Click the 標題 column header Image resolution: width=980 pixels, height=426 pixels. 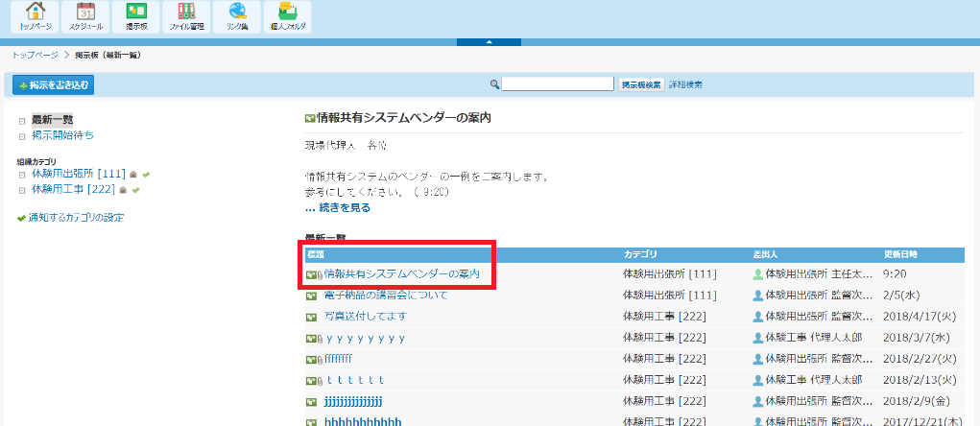(x=316, y=255)
